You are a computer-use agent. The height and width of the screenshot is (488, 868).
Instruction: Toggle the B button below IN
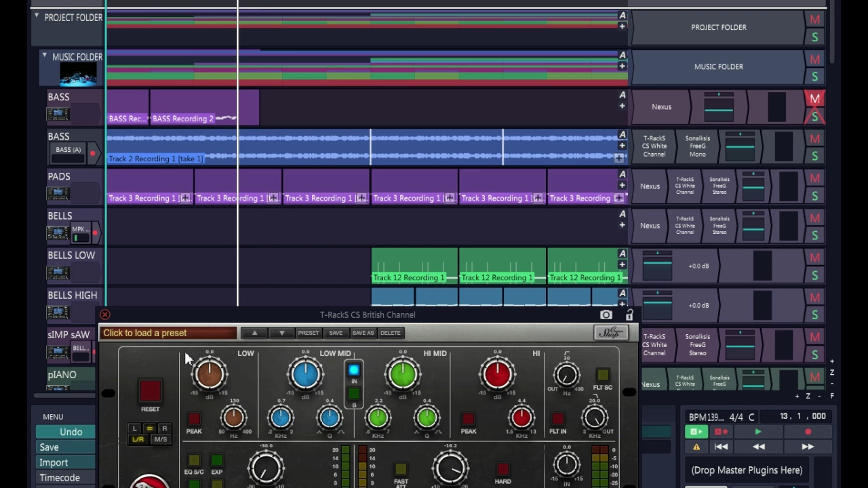coord(353,394)
